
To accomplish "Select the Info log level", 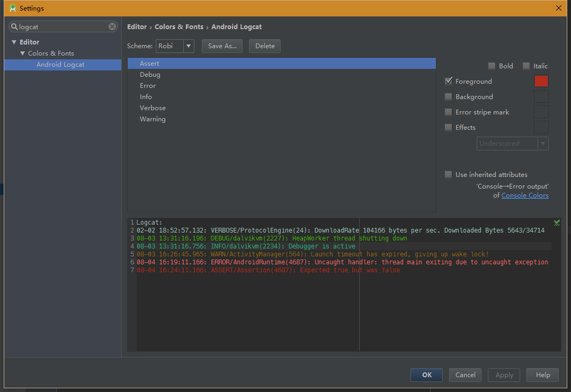I will 281,96.
